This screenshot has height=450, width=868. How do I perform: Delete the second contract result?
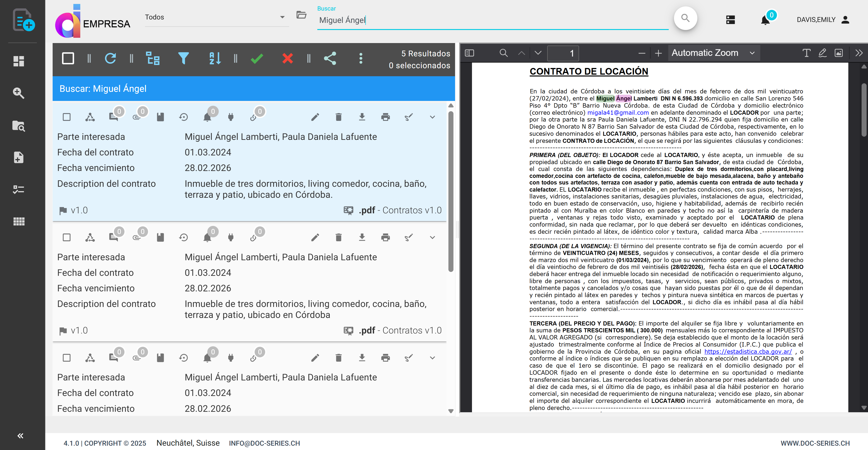[338, 237]
